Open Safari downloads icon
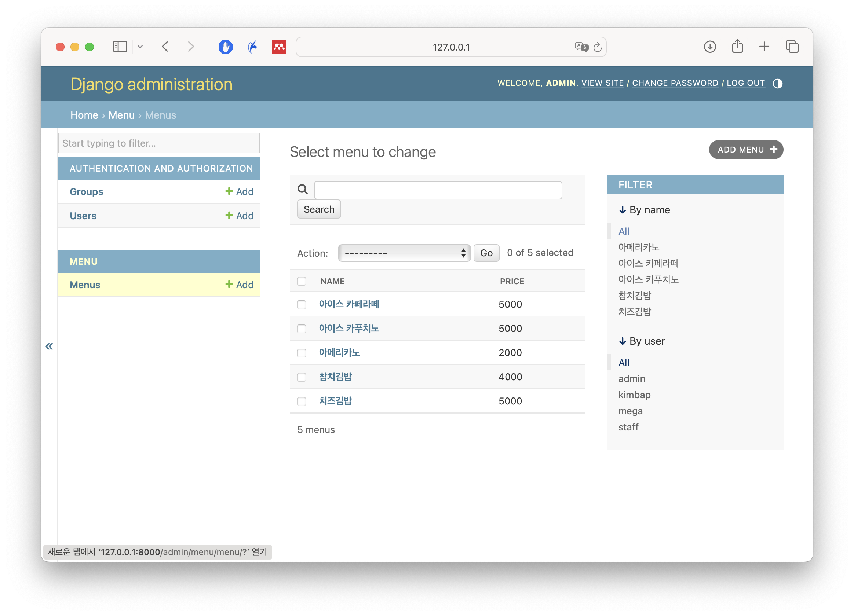854x616 pixels. click(x=709, y=47)
